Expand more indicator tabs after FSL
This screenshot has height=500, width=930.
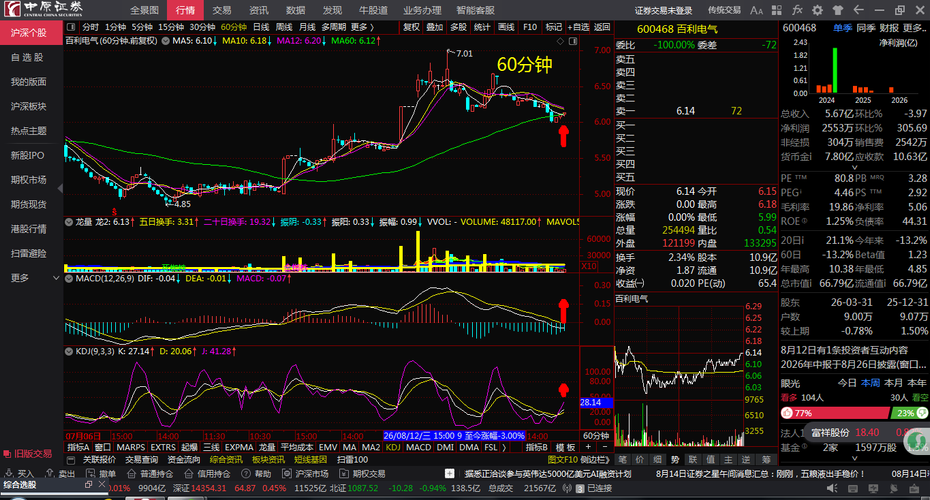click(504, 447)
